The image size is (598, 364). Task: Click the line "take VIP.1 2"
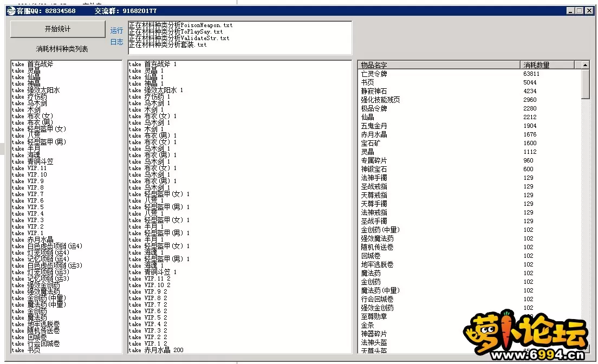pos(148,343)
